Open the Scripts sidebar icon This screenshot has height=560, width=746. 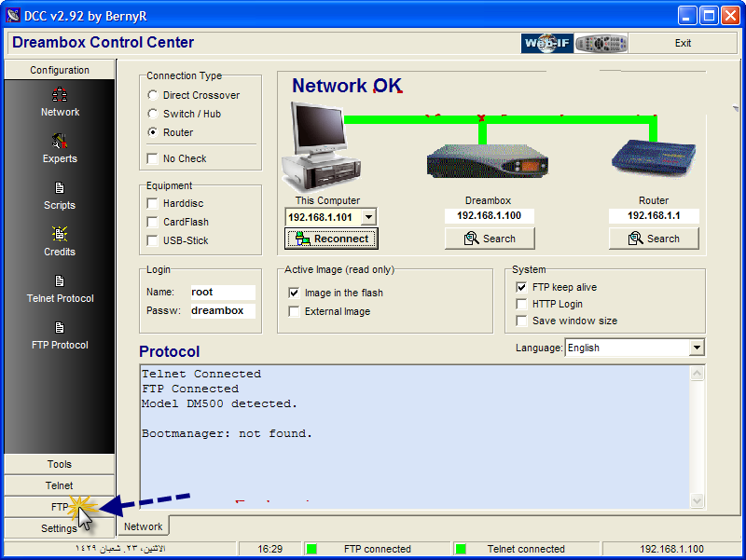tap(60, 188)
